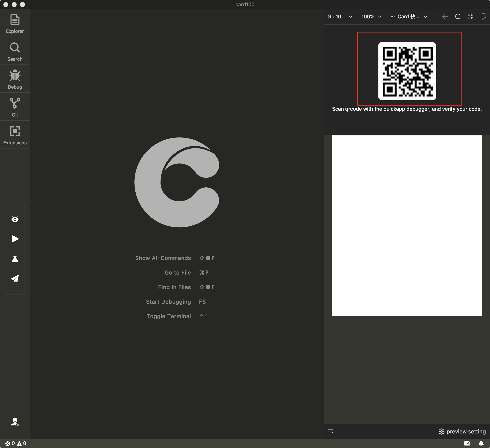Click the device preview icon in toolbar
The height and width of the screenshot is (448, 490).
[x=483, y=16]
